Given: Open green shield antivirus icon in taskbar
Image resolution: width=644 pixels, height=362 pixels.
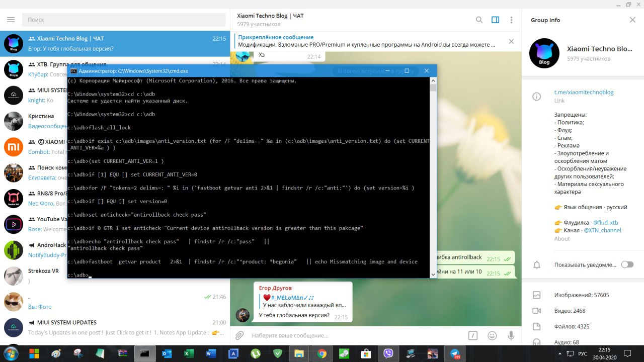Looking at the screenshot, I should tap(277, 353).
